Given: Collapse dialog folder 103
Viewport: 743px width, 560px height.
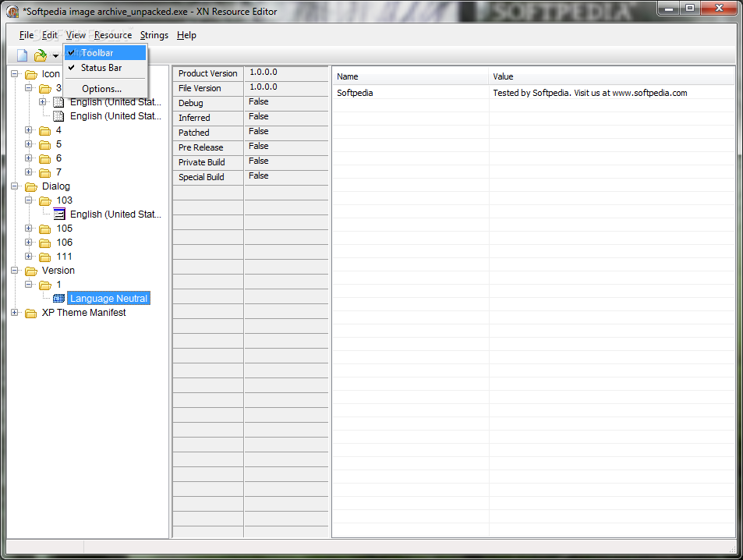Looking at the screenshot, I should click(x=28, y=200).
